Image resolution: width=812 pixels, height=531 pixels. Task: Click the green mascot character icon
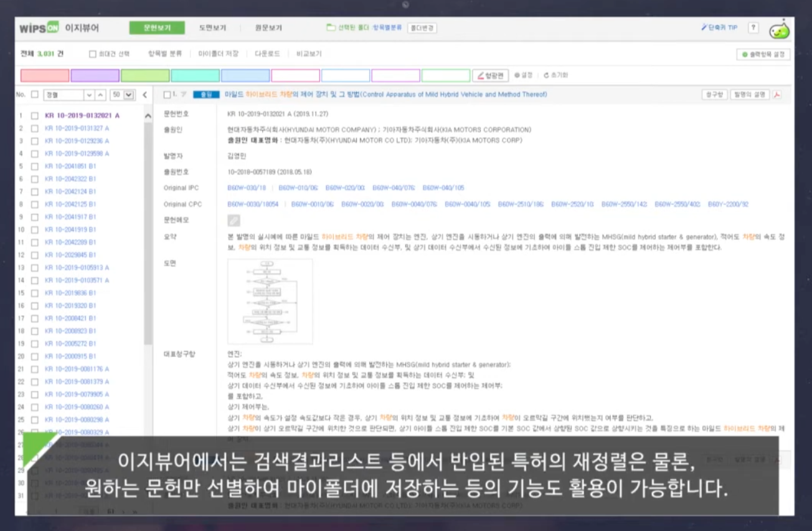[779, 29]
